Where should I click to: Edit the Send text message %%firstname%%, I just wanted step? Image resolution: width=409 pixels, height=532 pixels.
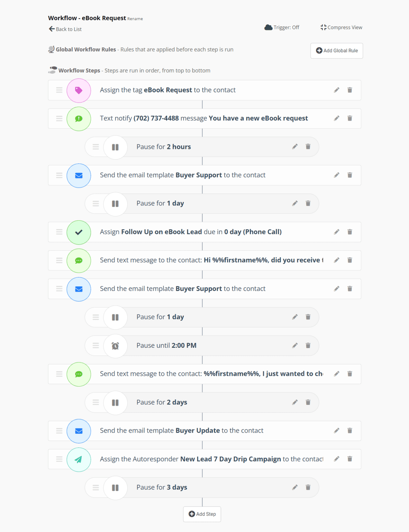337,374
